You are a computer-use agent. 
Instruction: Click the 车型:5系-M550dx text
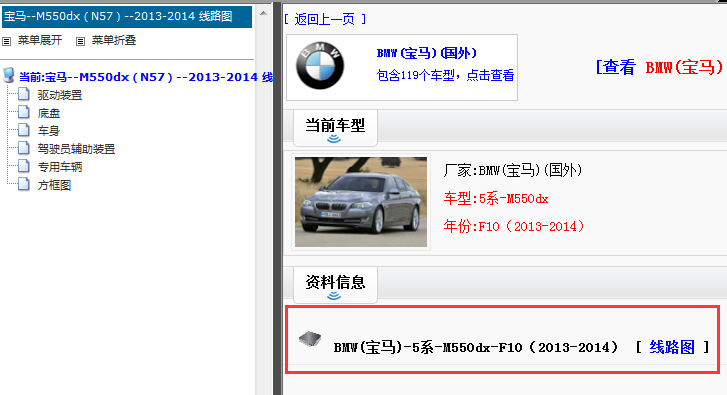496,198
